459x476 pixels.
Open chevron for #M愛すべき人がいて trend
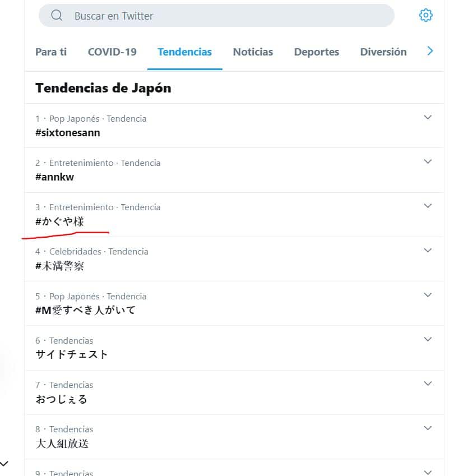pos(428,295)
